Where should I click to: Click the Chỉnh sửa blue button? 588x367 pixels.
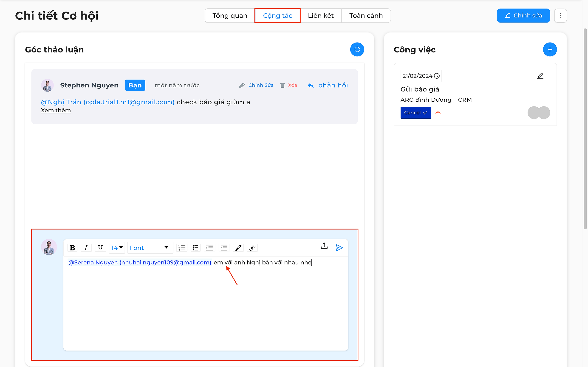point(523,16)
